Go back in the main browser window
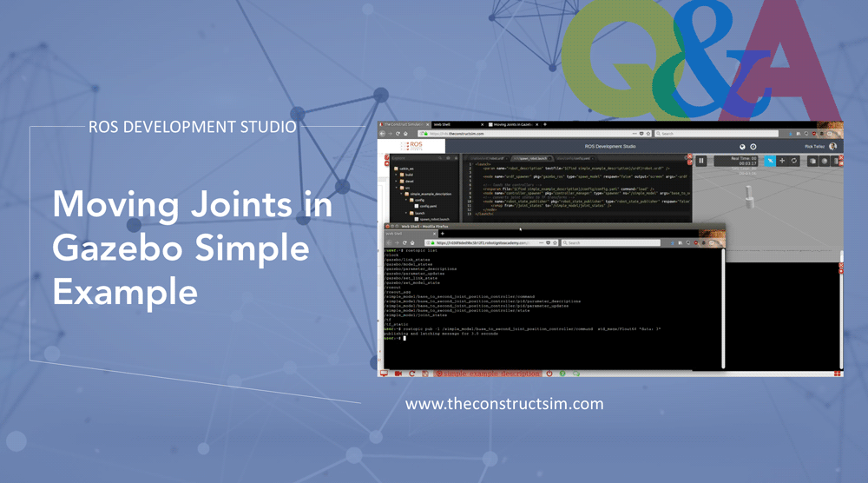The width and height of the screenshot is (868, 483). click(383, 134)
